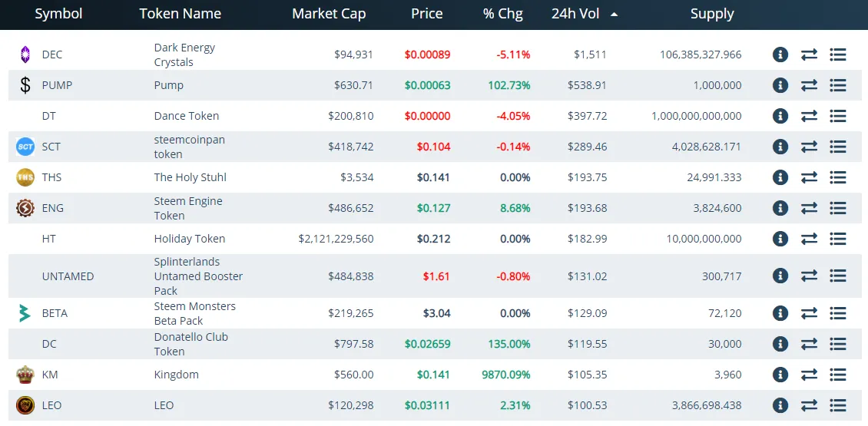The image size is (868, 426).
Task: Click the Kingdom crown logo
Action: tap(25, 375)
